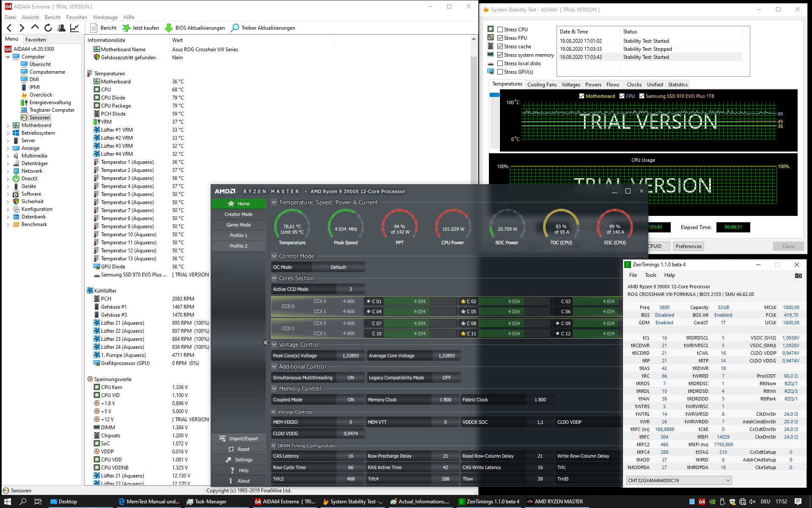The width and height of the screenshot is (812, 508).
Task: Open the Task View taskbar icon
Action: pyautogui.click(x=38, y=501)
